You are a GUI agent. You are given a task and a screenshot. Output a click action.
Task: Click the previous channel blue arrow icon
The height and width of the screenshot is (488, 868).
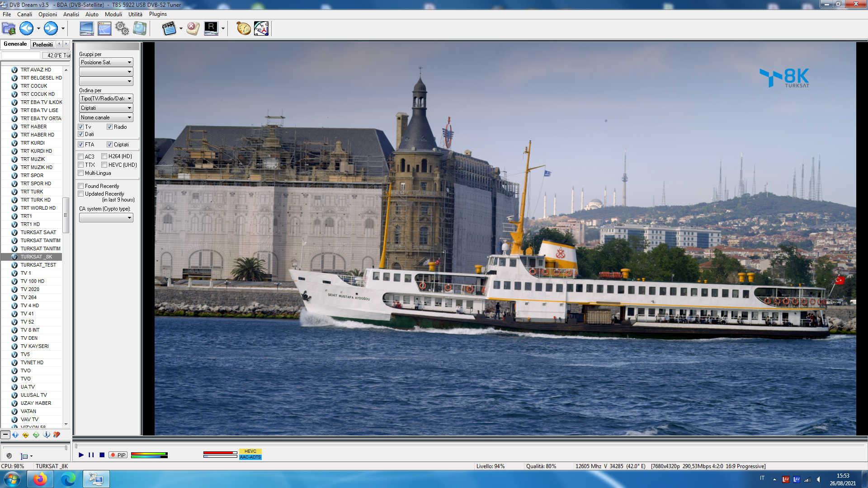click(26, 28)
